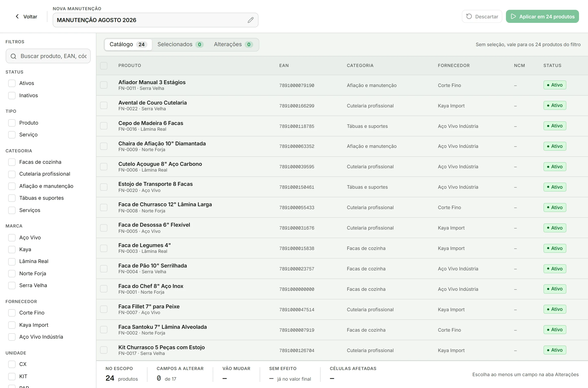The height and width of the screenshot is (388, 588).
Task: Click product name Faca do Chef 8" Aço Inox
Action: pyautogui.click(x=151, y=286)
